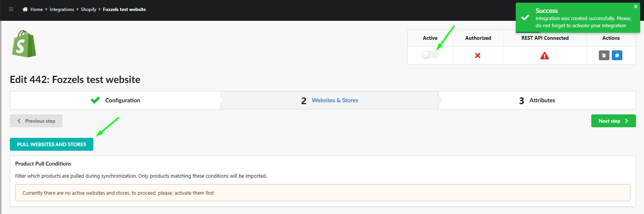Viewport: 644px width, 214px height.
Task: Click the Actions column header
Action: (611, 38)
